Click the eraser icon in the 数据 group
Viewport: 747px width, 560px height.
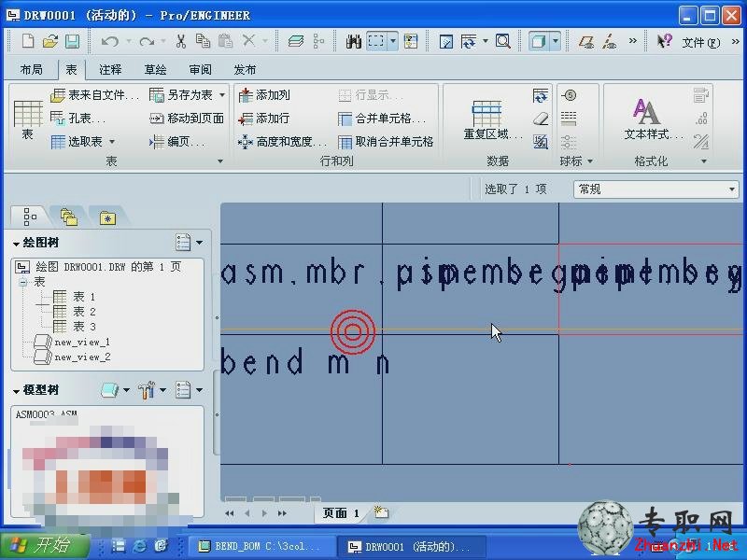point(541,119)
